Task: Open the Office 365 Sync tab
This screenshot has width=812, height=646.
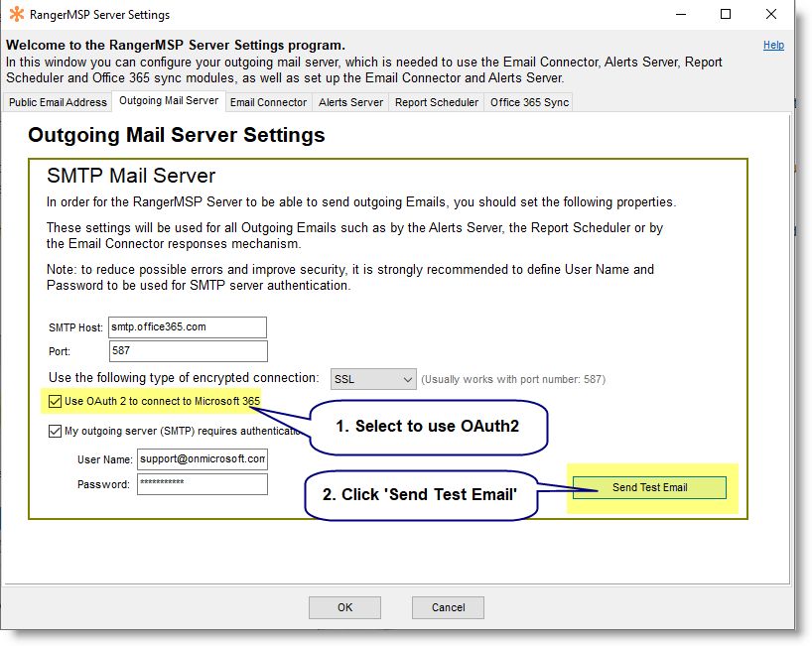Action: (x=529, y=102)
